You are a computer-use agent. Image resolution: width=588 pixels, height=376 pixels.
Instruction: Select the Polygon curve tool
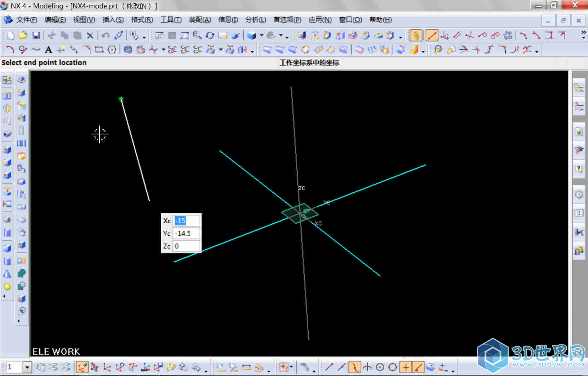(112, 50)
